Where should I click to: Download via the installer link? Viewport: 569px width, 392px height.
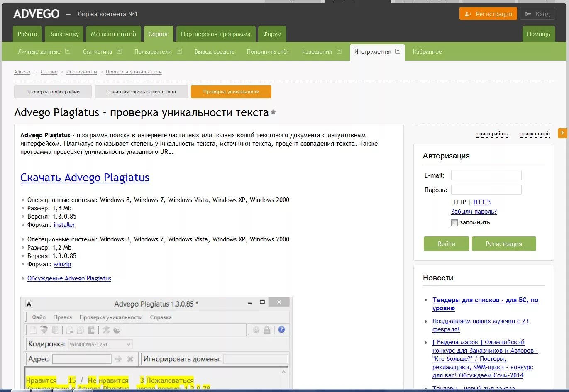(x=64, y=225)
